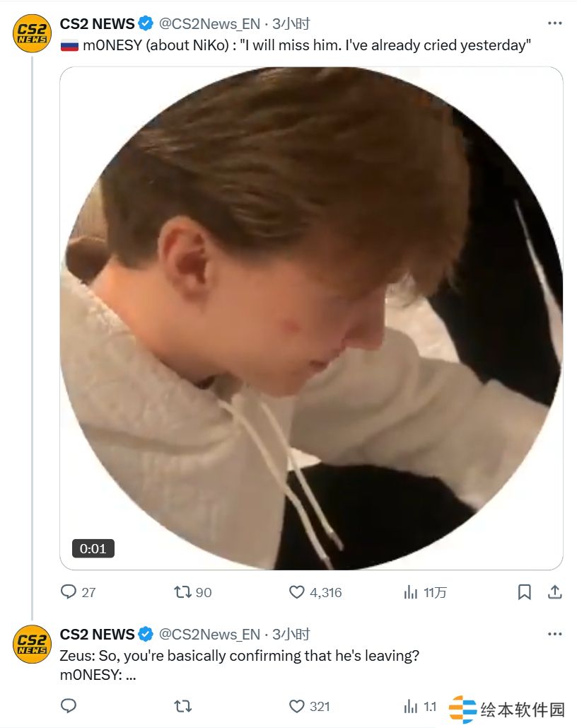Open more options on the Zeus tweet
Viewport: 577px width, 728px height.
point(555,634)
